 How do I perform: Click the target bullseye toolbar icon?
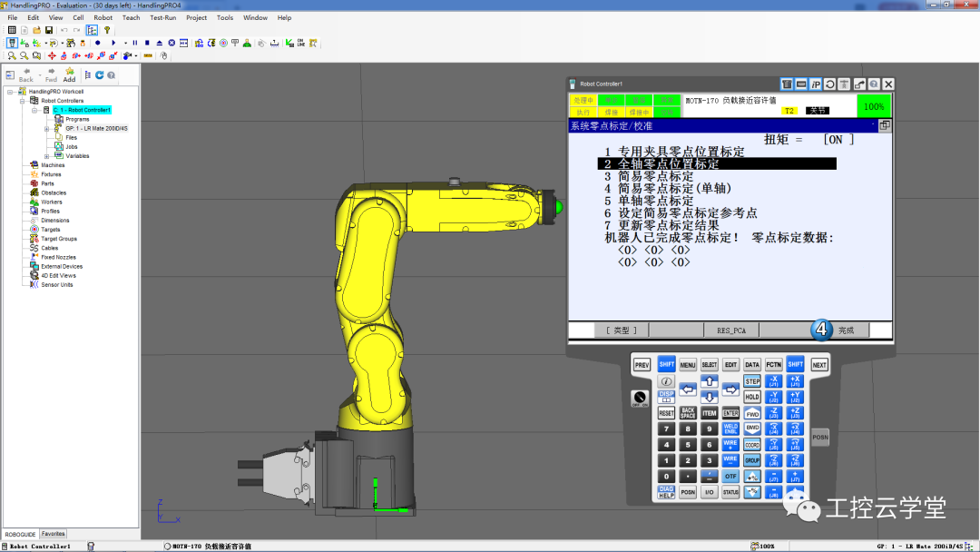tap(223, 43)
